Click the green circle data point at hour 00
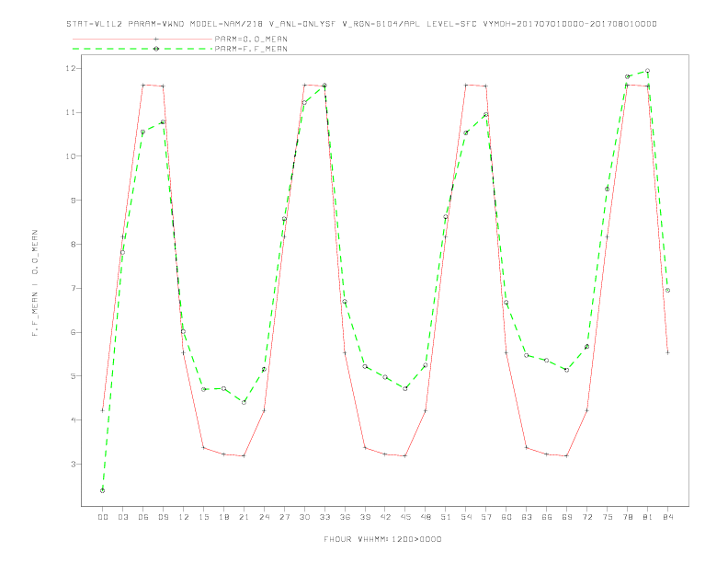The width and height of the screenshot is (728, 563). click(x=103, y=490)
